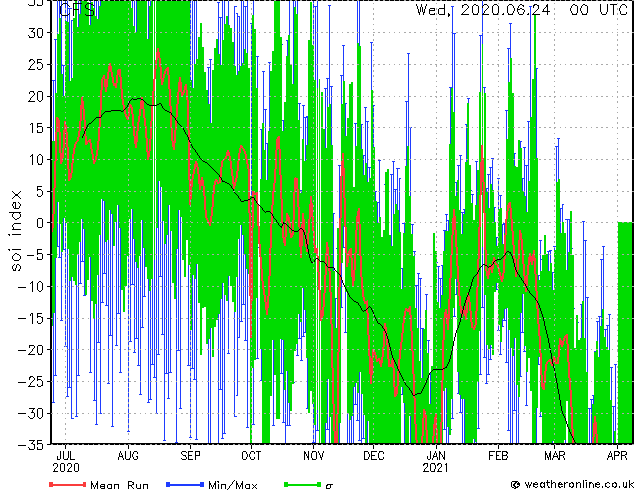Viewport: 634px width, 490px height.
Task: Click the 'soi index' y-axis title
Action: coord(15,230)
